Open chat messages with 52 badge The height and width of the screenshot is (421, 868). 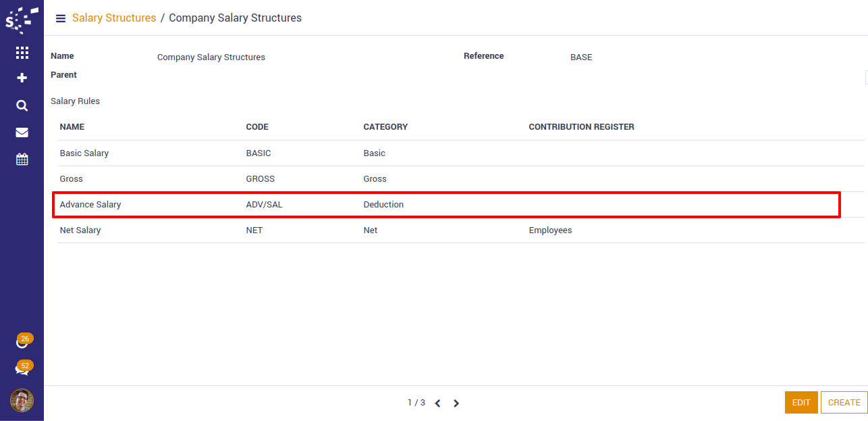pyautogui.click(x=22, y=369)
